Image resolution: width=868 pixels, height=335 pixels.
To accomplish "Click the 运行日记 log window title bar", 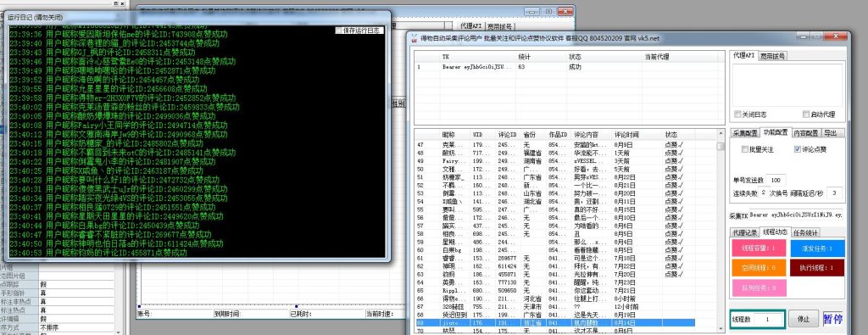I will click(x=198, y=17).
